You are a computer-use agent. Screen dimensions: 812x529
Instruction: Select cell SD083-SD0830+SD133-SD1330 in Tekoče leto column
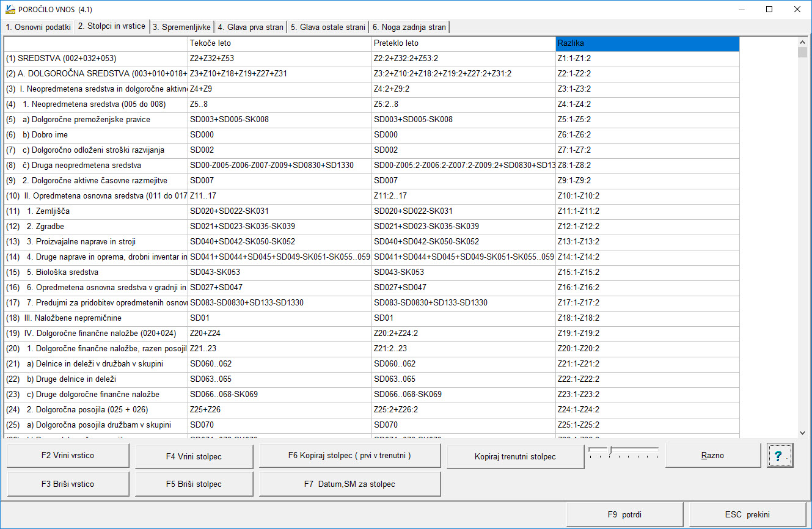(x=280, y=303)
